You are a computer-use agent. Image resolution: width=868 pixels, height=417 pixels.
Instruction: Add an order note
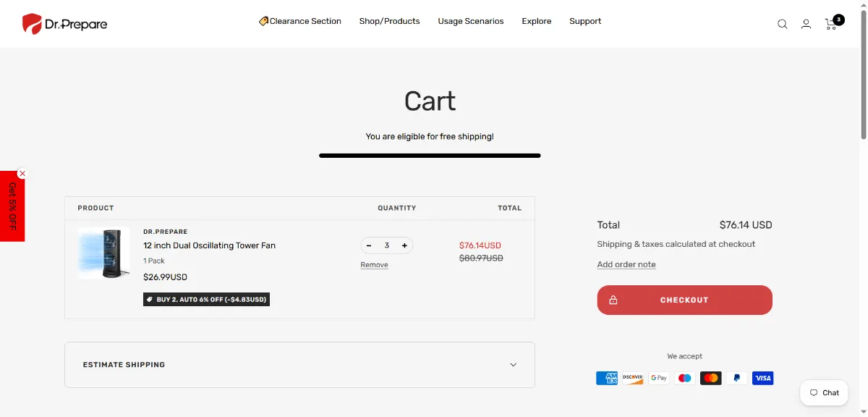626,264
